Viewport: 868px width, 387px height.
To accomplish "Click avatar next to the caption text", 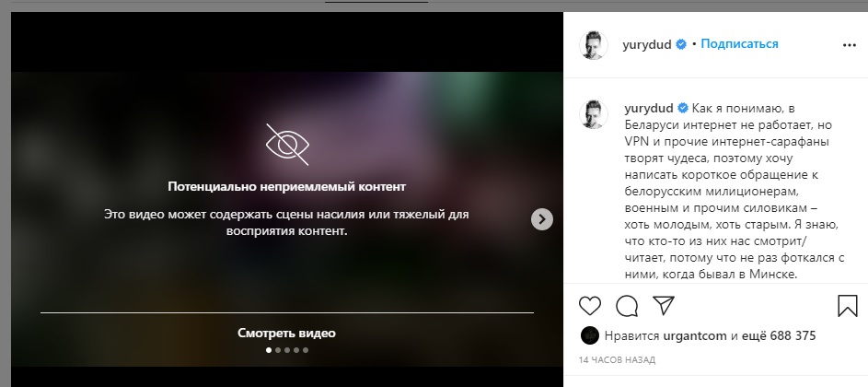I will [594, 115].
